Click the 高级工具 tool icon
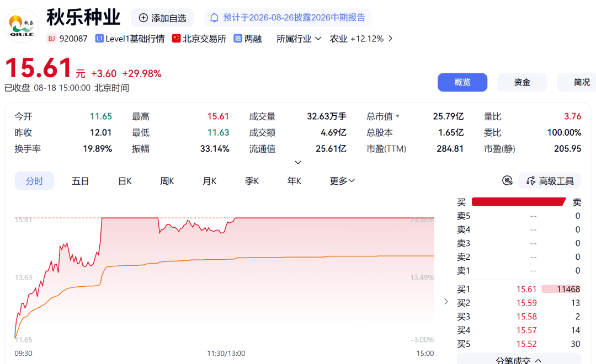Image resolution: width=596 pixels, height=364 pixels. point(531,181)
